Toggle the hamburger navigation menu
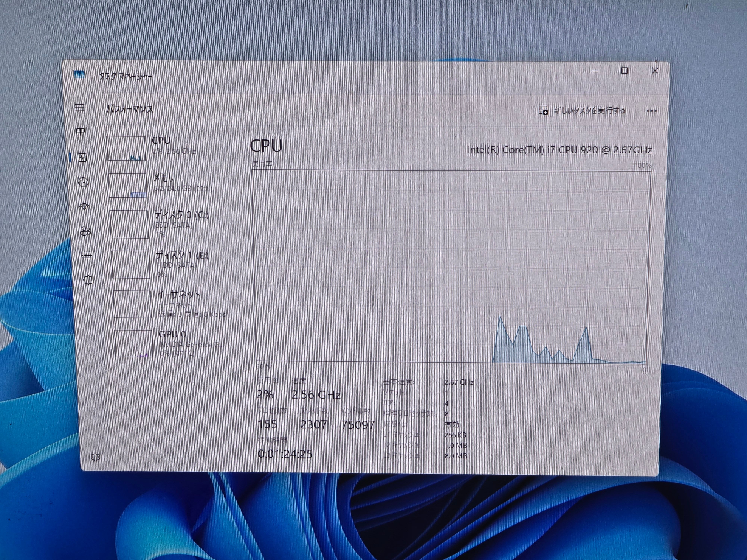 coord(80,107)
